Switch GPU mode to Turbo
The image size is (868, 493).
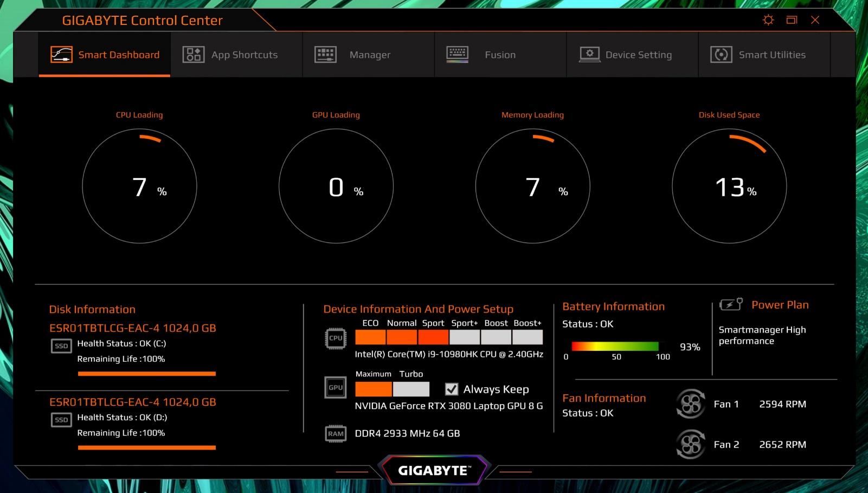pyautogui.click(x=411, y=389)
